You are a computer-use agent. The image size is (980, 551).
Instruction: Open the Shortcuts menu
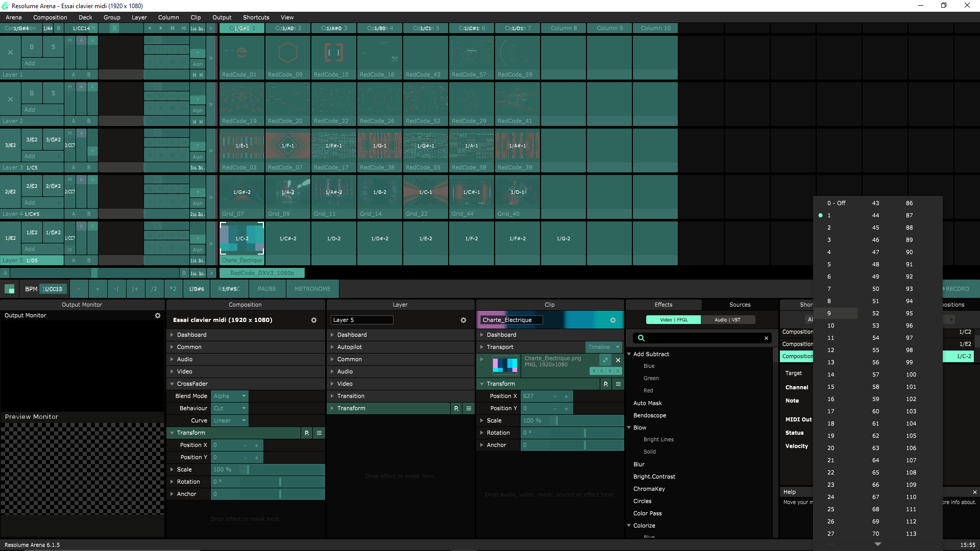(x=256, y=17)
